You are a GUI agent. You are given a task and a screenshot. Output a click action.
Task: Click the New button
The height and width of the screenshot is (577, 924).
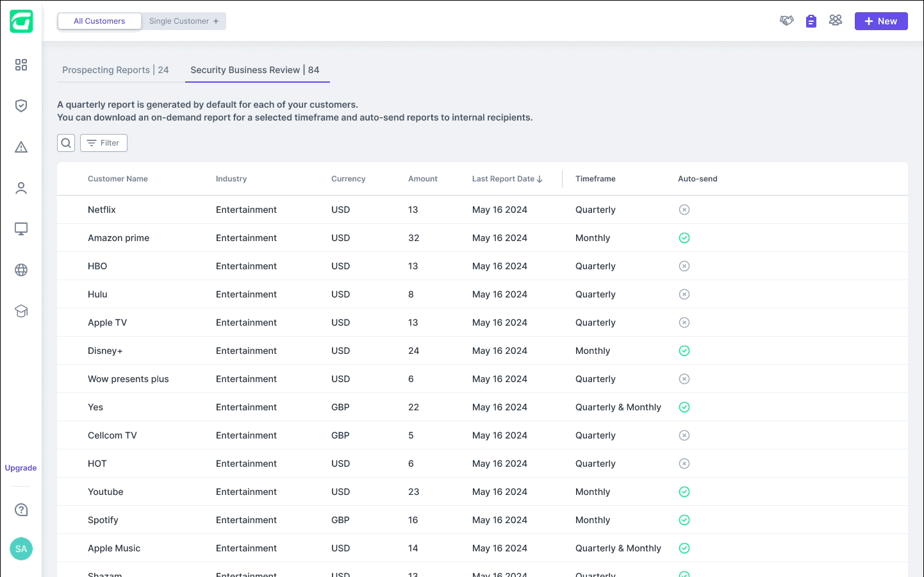coord(881,21)
